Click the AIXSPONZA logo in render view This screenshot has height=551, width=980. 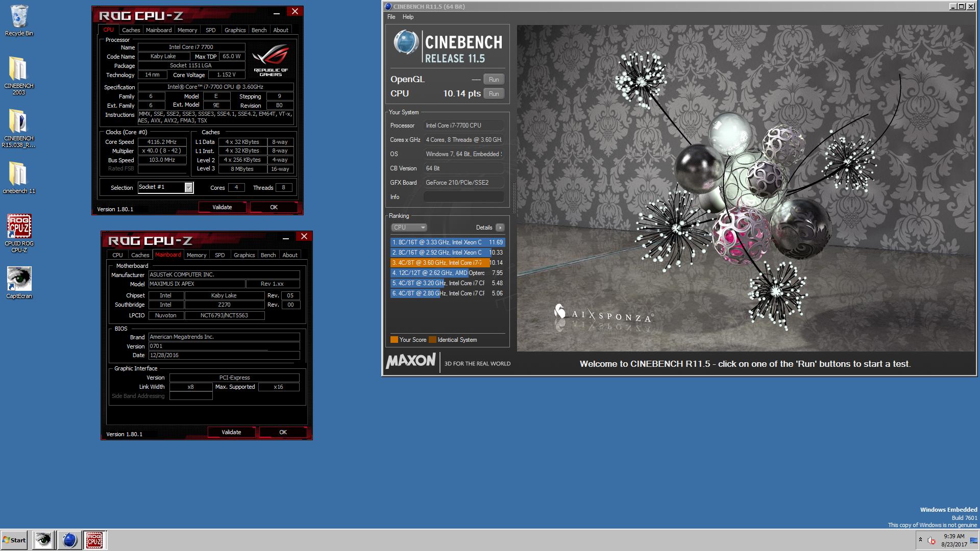pos(603,315)
